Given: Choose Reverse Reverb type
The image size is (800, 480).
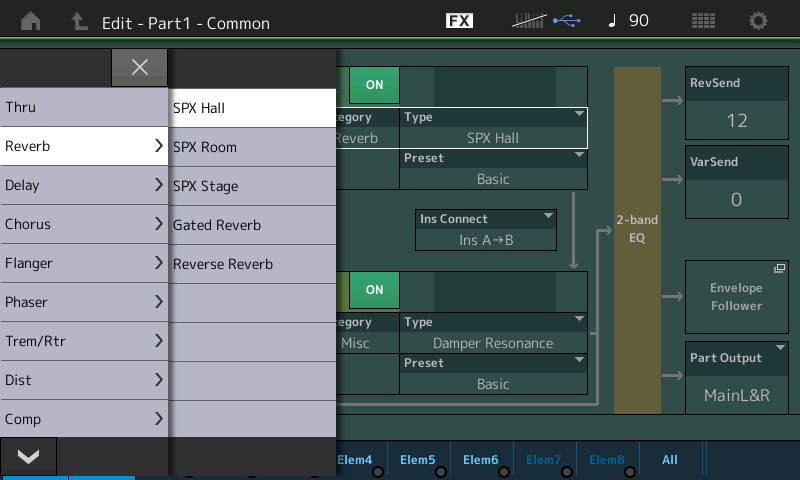Looking at the screenshot, I should pos(252,264).
